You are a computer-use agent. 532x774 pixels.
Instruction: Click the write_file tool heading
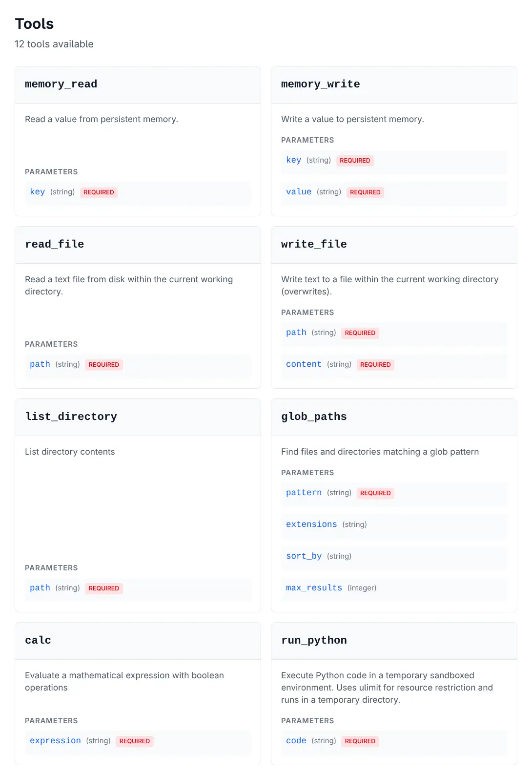(314, 244)
